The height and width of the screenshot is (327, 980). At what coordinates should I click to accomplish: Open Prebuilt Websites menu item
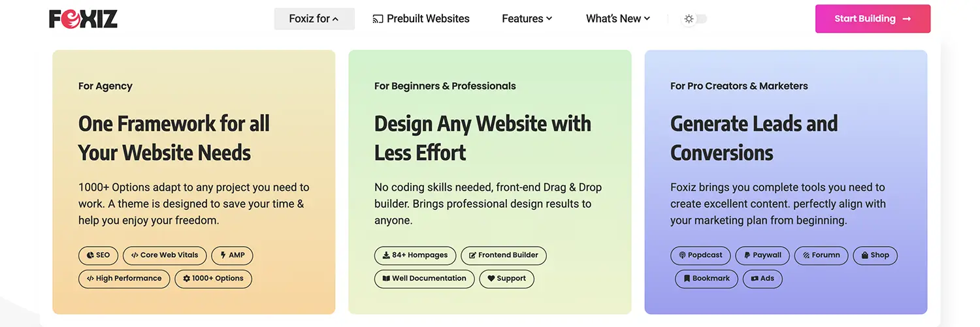click(421, 19)
